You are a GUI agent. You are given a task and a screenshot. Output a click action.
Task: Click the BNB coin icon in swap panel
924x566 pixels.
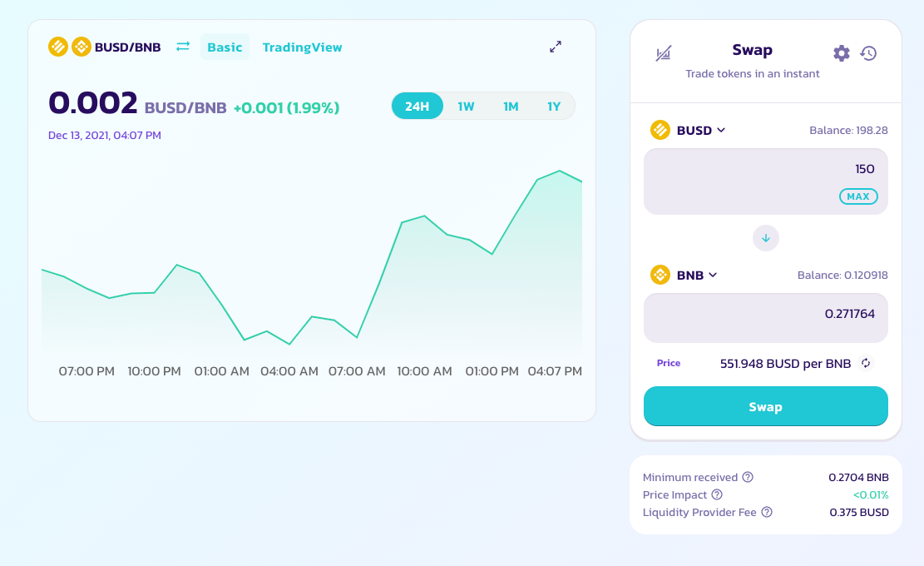coord(660,275)
